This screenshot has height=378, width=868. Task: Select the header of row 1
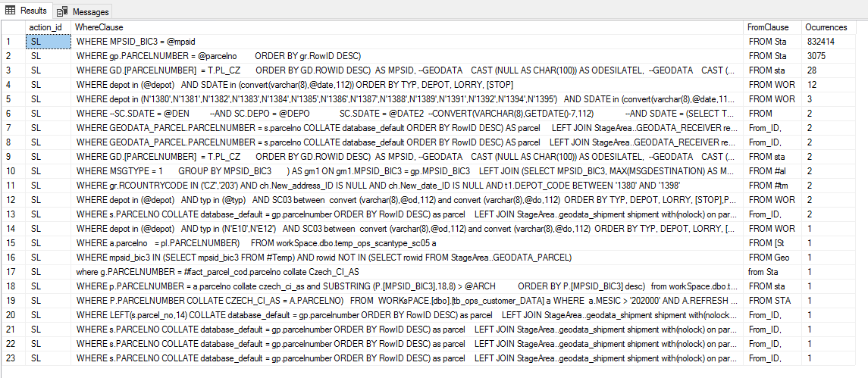[14, 41]
